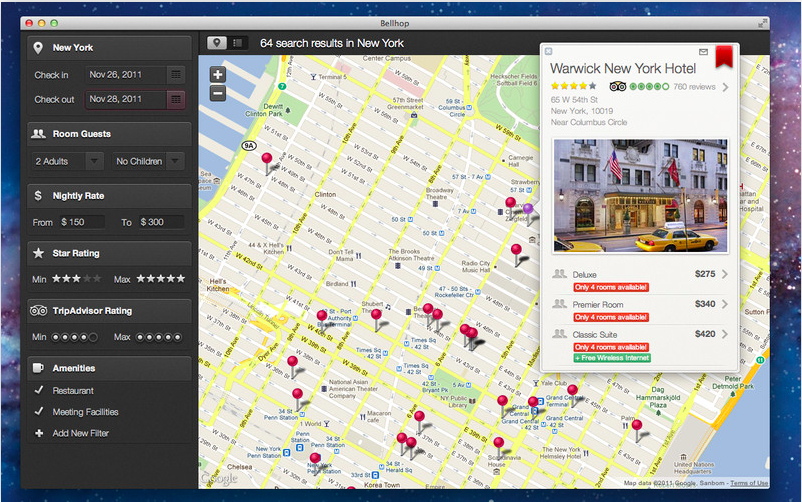Set Max star rating to fifth star
The width and height of the screenshot is (802, 502).
(180, 279)
